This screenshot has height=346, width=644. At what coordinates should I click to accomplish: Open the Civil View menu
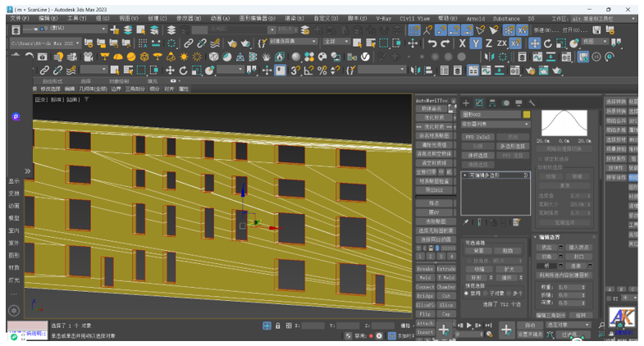(415, 18)
